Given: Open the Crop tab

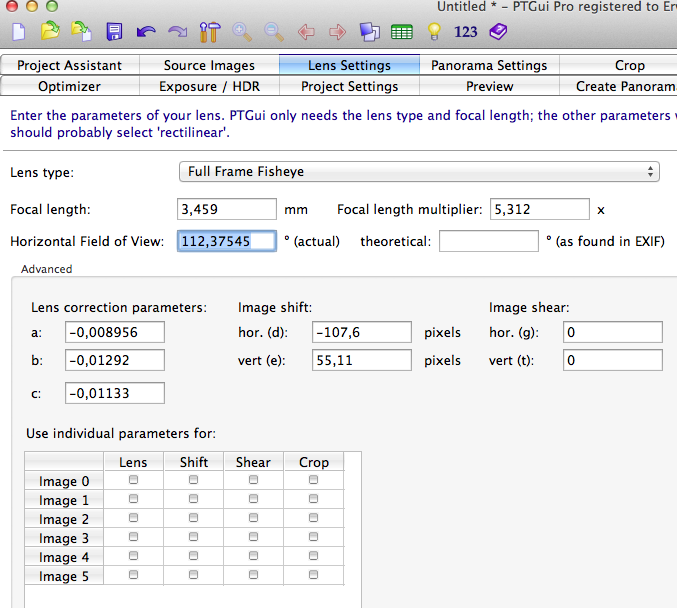Looking at the screenshot, I should click(630, 65).
